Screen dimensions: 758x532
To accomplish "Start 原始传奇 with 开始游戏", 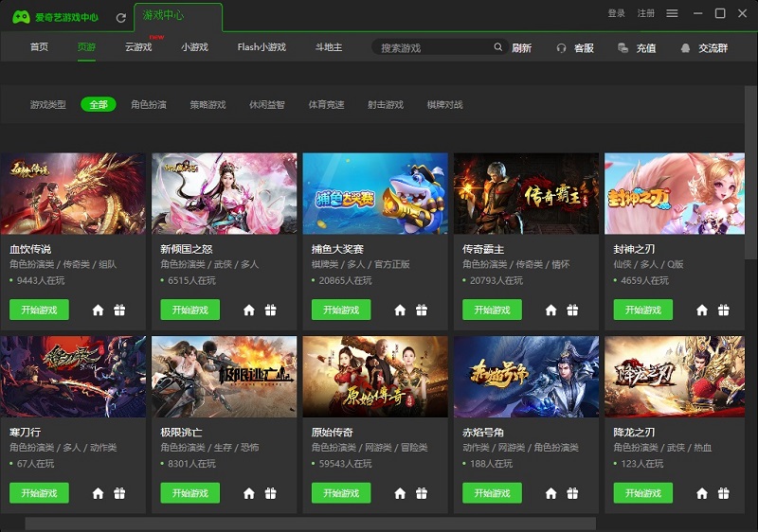I will [341, 493].
